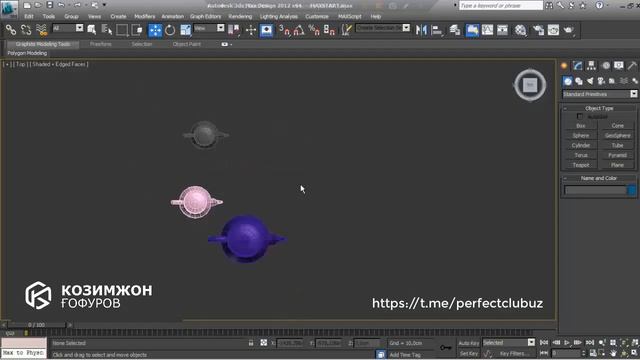The image size is (640, 360).
Task: Select the purple teapot in viewport
Action: [246, 239]
